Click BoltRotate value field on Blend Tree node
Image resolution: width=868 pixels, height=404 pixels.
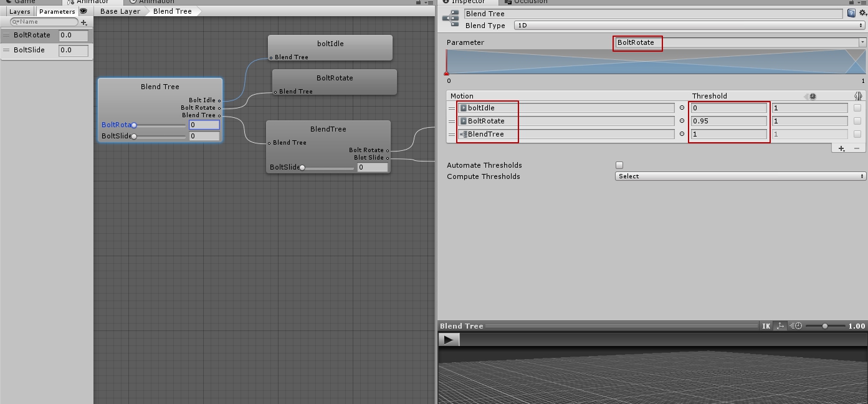click(x=204, y=125)
